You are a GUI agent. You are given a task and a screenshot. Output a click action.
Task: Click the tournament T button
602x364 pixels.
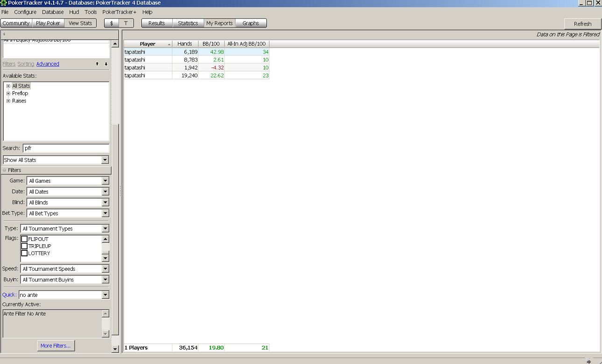(126, 23)
